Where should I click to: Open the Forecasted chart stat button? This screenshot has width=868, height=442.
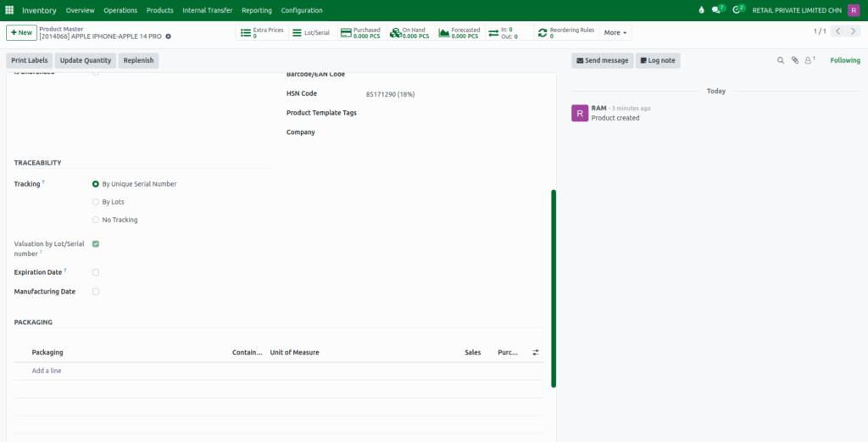click(459, 33)
